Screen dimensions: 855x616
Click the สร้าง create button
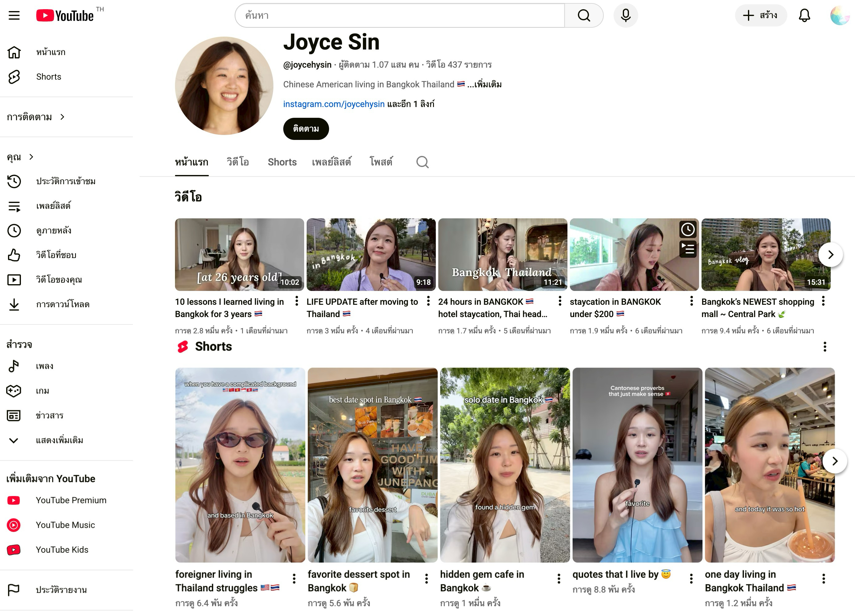760,15
